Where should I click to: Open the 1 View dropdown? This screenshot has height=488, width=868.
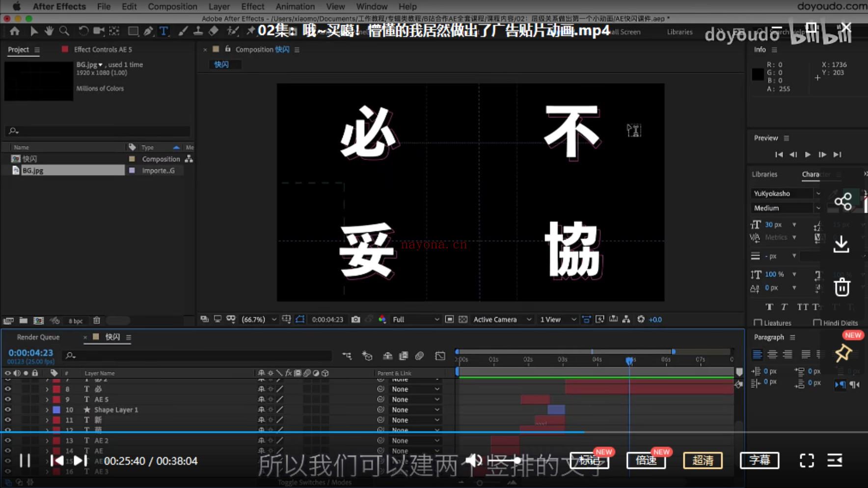[558, 319]
